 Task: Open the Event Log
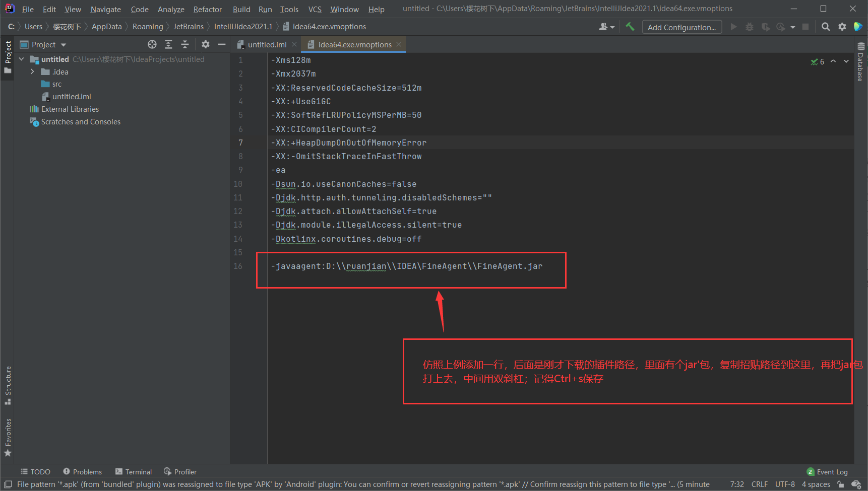[827, 472]
